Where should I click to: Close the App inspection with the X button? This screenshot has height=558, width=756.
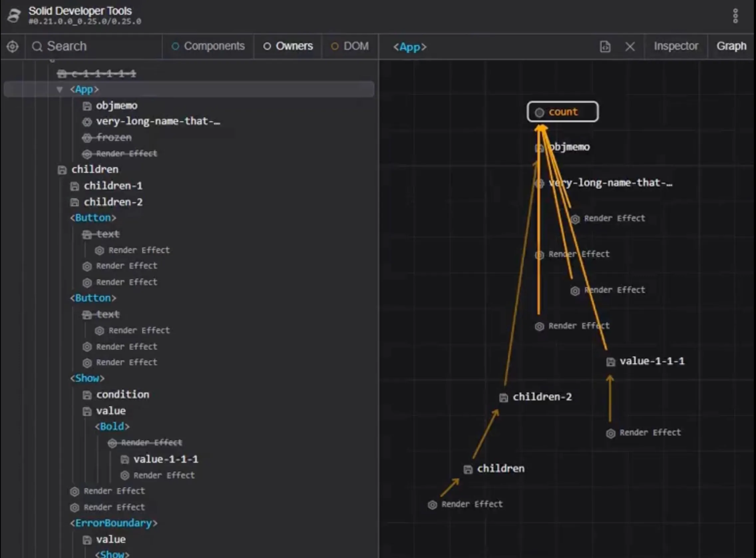point(630,47)
